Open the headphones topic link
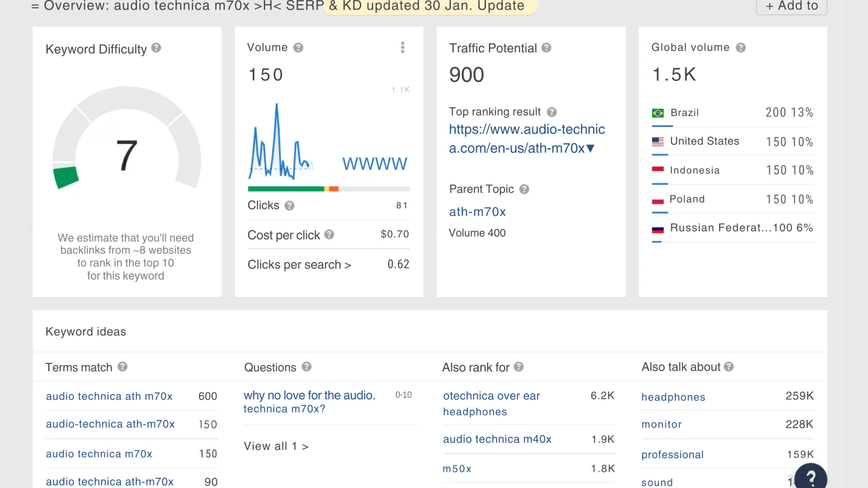This screenshot has height=488, width=868. [x=673, y=397]
